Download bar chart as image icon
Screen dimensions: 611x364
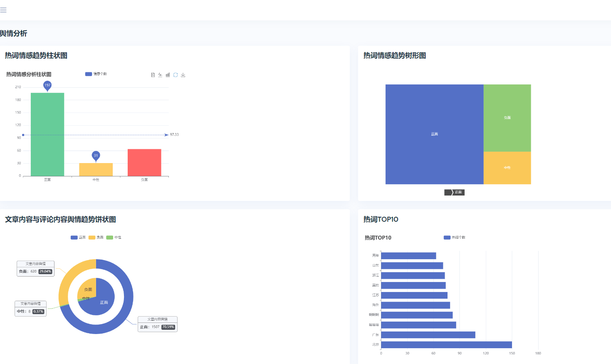pyautogui.click(x=183, y=75)
